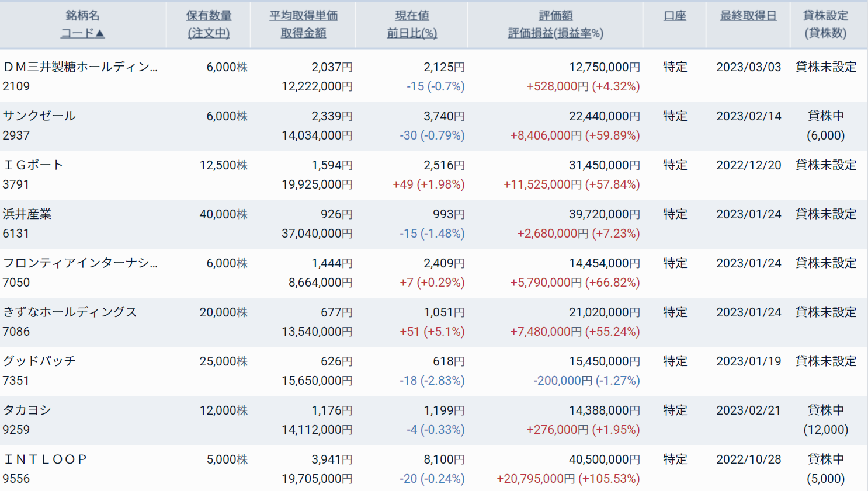This screenshot has width=868, height=491.
Task: Click the -200,000円 (-1.27%) loss value
Action: pos(586,381)
